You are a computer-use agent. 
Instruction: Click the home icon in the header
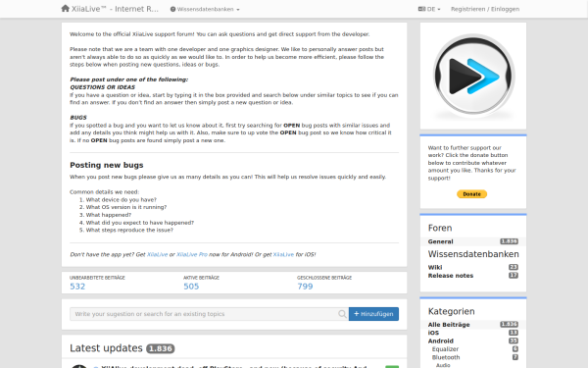pos(66,8)
